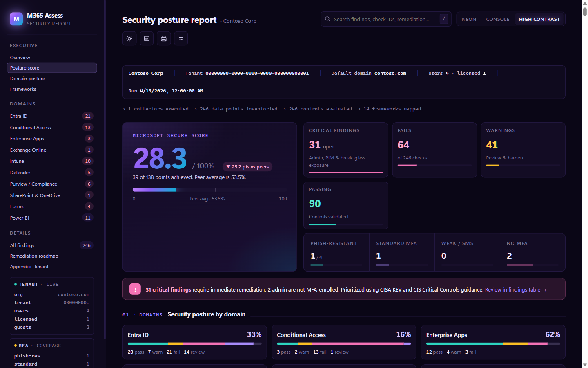Open the Intune domain entry
Screen dimensions: 588x368
click(x=52, y=161)
